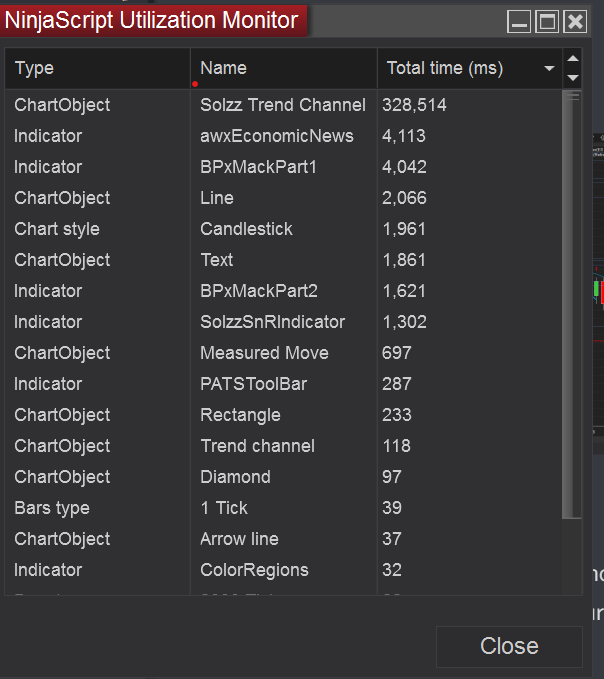Open the Total time sort dropdown arrow
This screenshot has height=679, width=604.
[549, 69]
